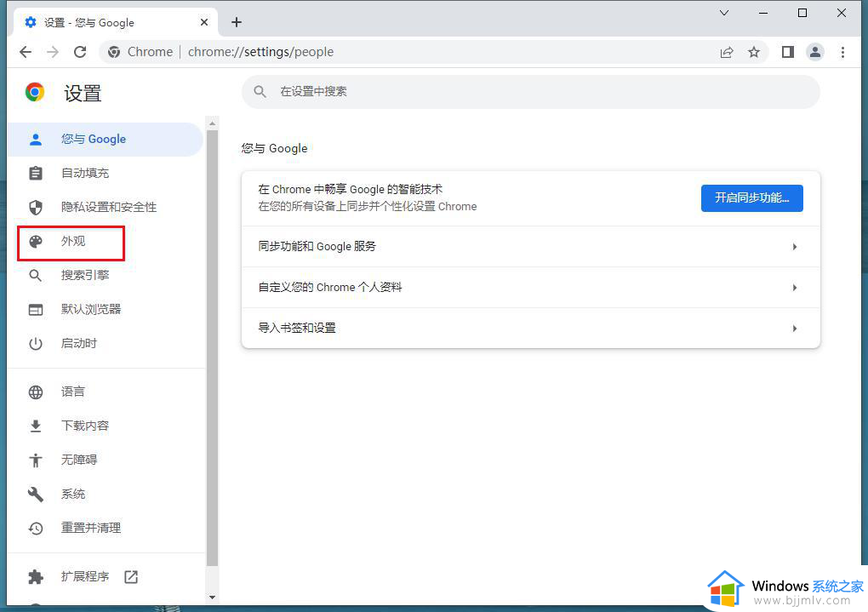The height and width of the screenshot is (612, 868).
Task: Open 语言 settings
Action: pyautogui.click(x=106, y=392)
